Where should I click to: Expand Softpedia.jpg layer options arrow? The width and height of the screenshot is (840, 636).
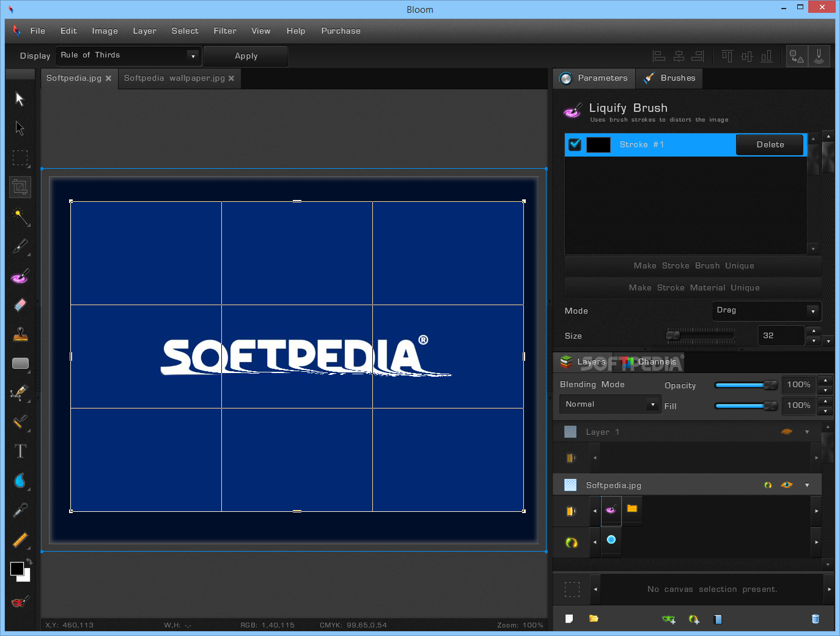point(807,485)
